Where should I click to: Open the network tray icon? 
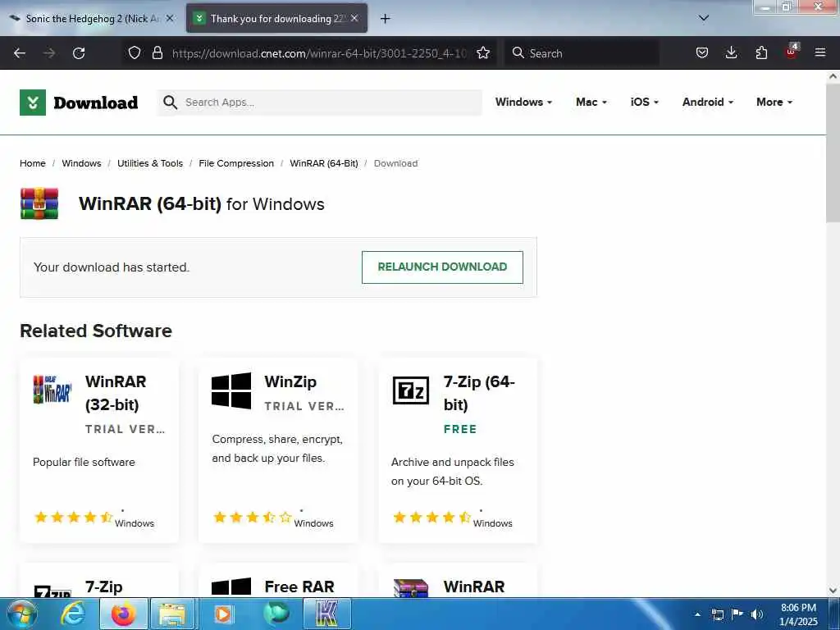pyautogui.click(x=718, y=614)
